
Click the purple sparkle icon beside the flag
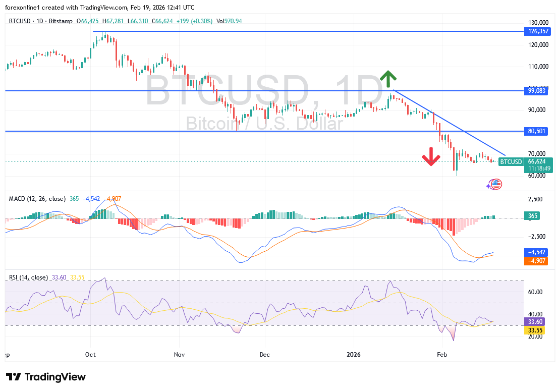pyautogui.click(x=489, y=186)
